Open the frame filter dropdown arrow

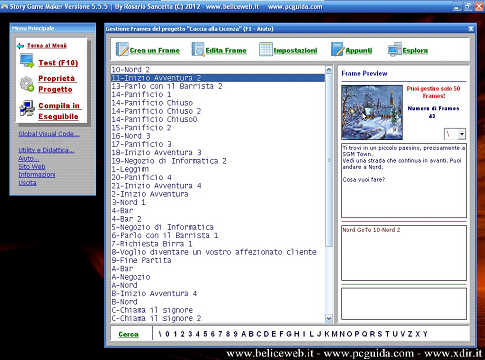click(461, 134)
